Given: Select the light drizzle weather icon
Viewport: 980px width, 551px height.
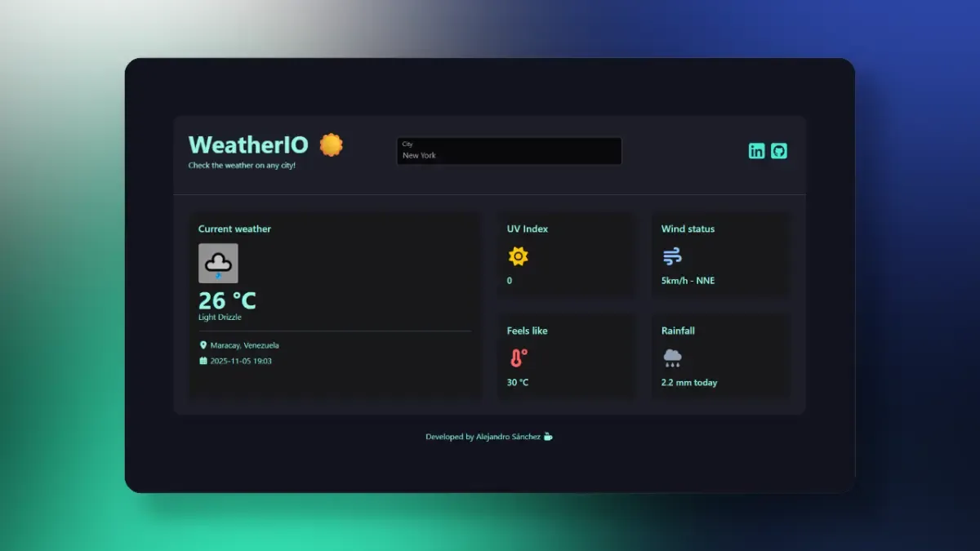Looking at the screenshot, I should click(x=218, y=263).
